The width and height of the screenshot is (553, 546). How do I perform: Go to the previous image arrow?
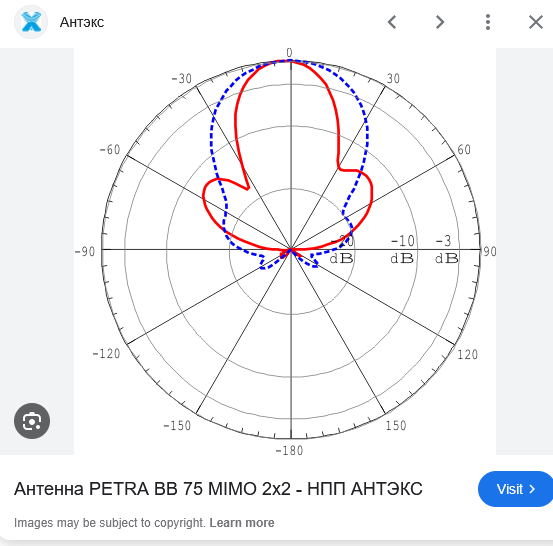click(392, 22)
